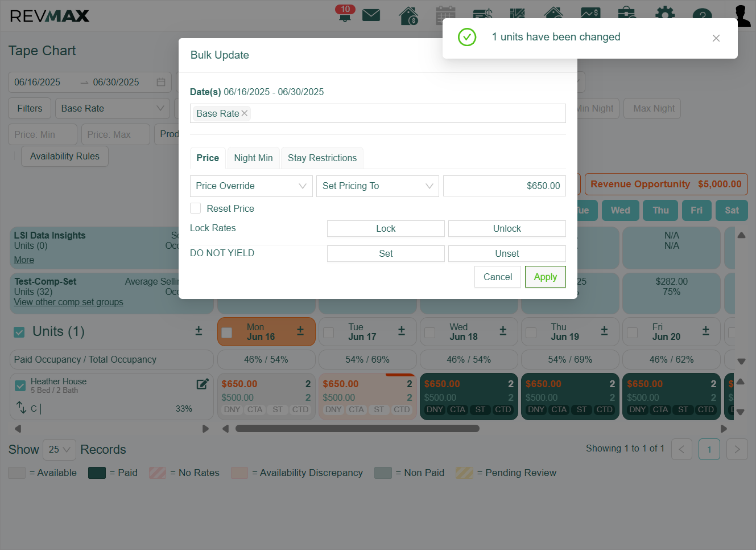Click plus-minus icon beside Units (1)

click(x=199, y=331)
